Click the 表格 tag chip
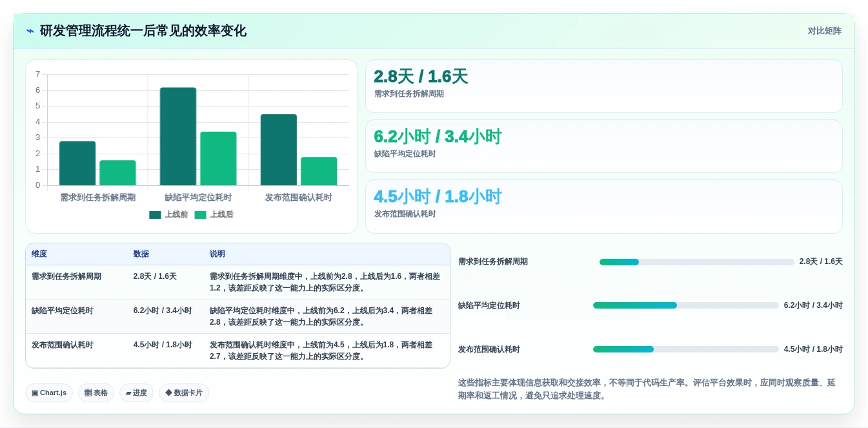Viewport: 868px width, 428px height. 96,392
